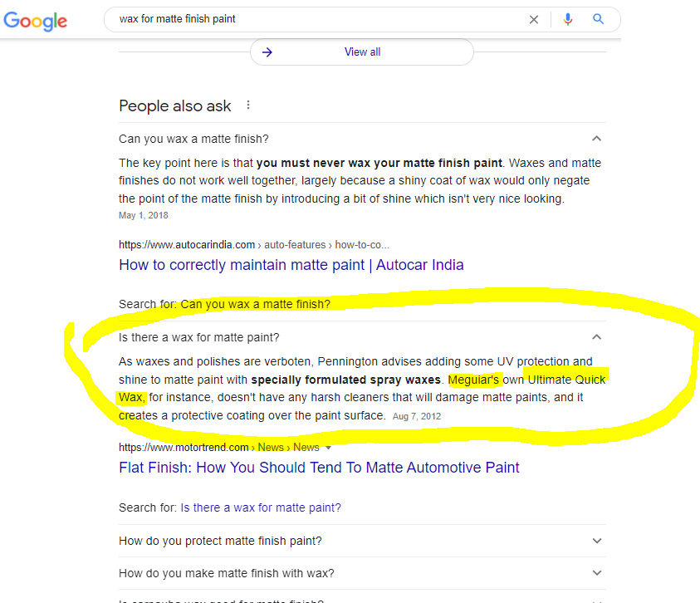This screenshot has width=700, height=603.
Task: Start voice search with microphone icon
Action: [x=567, y=19]
